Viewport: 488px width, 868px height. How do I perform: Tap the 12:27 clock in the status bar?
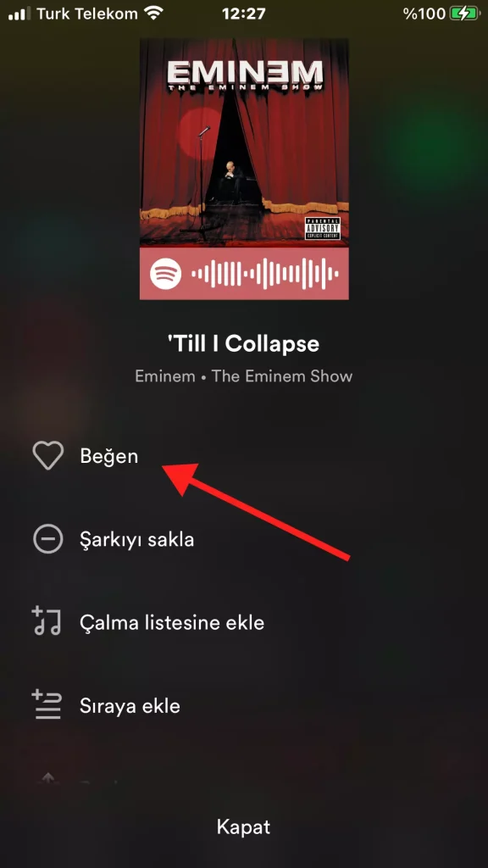[243, 14]
